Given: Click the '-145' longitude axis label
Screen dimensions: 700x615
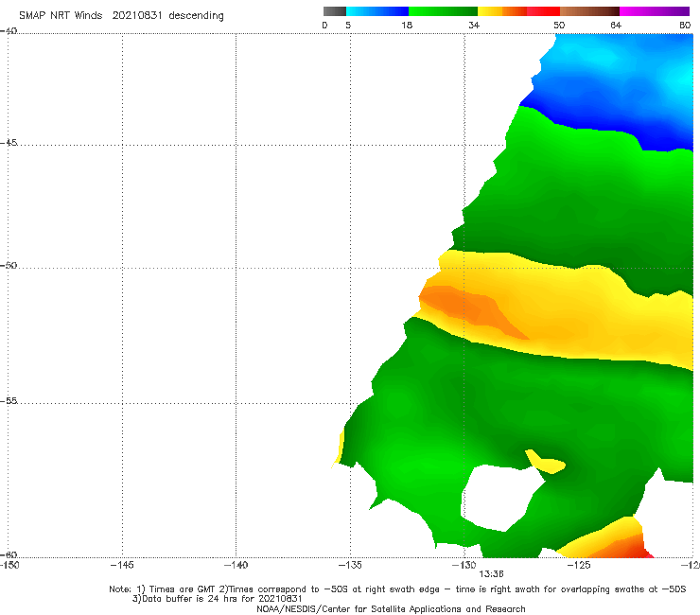Looking at the screenshot, I should tap(122, 566).
